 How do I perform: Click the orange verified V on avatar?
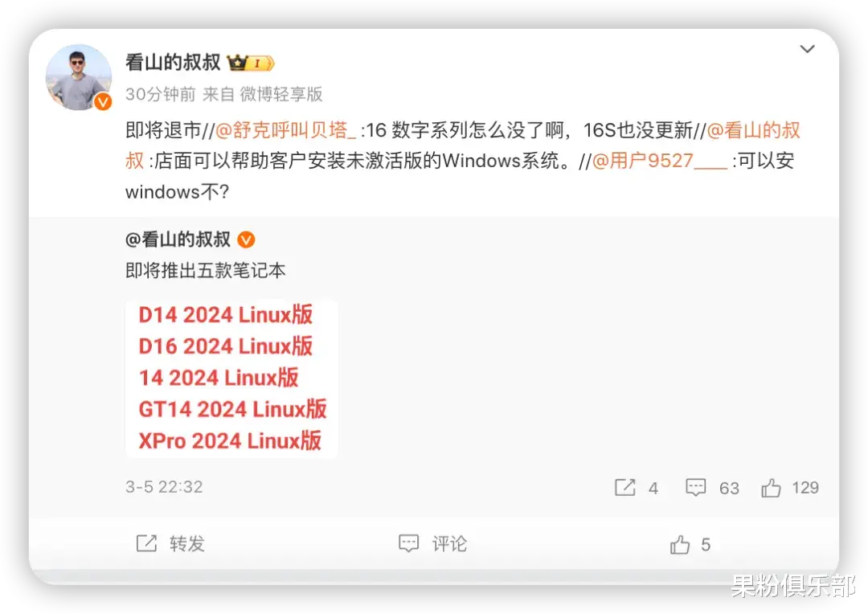[x=103, y=102]
